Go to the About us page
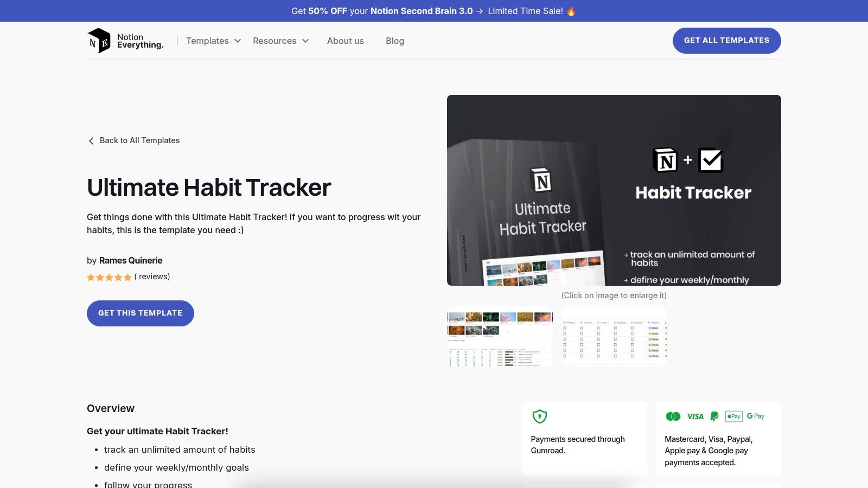This screenshot has height=488, width=868. (x=346, y=41)
